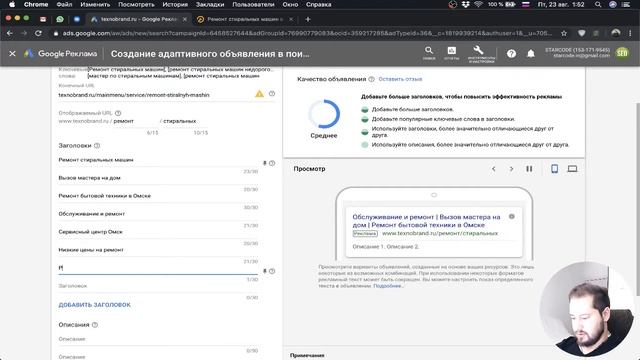Open the Закладки menu
Viewport: 640px width, 360px height.
[x=210, y=4]
